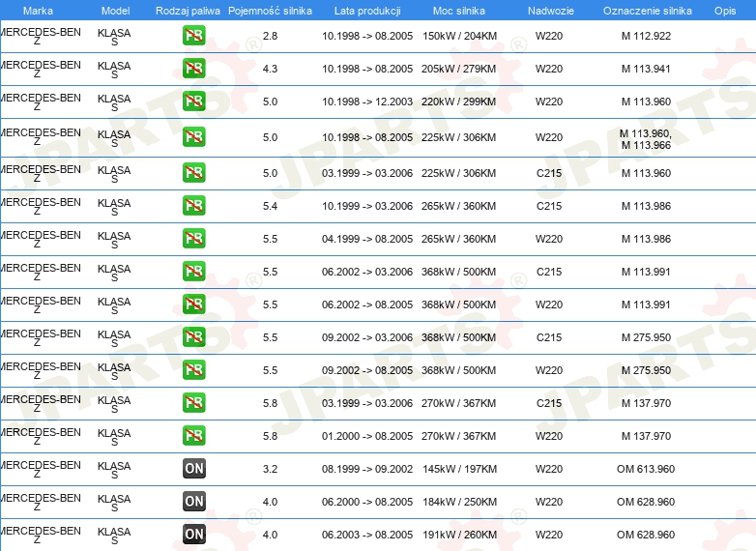Viewport: 756px width, 551px height.
Task: Select engine code M 113.941
Action: (646, 69)
